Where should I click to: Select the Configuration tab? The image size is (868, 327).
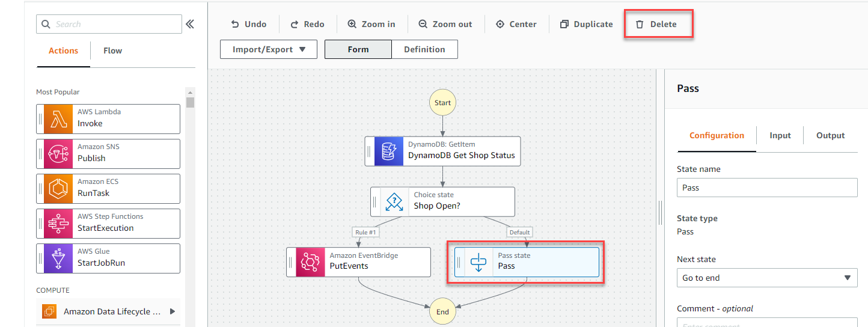(x=717, y=136)
